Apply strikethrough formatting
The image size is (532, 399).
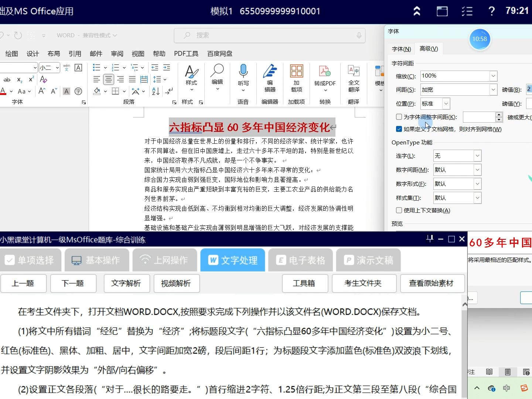coord(7,79)
